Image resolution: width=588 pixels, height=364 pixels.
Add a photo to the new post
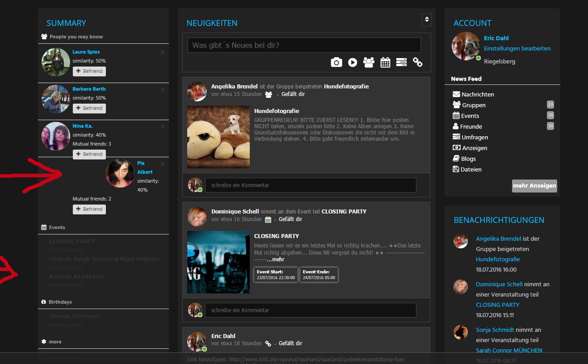(x=336, y=62)
